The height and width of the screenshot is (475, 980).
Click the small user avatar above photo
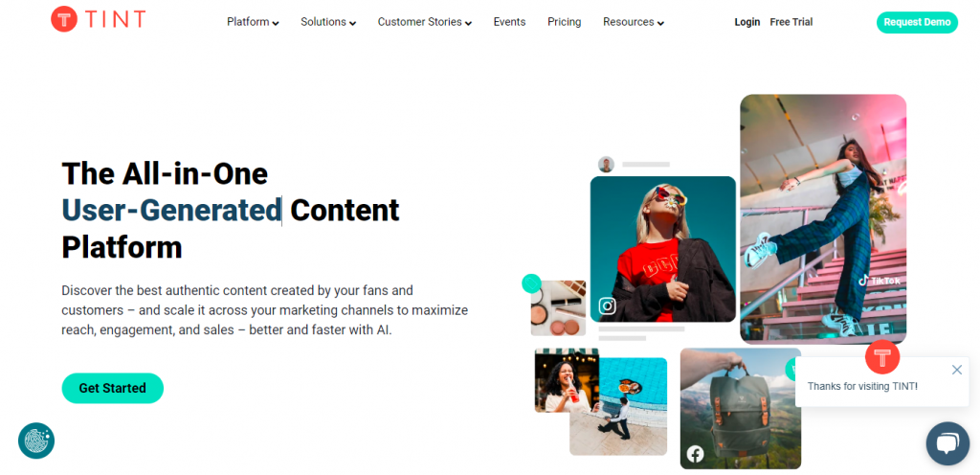click(606, 165)
